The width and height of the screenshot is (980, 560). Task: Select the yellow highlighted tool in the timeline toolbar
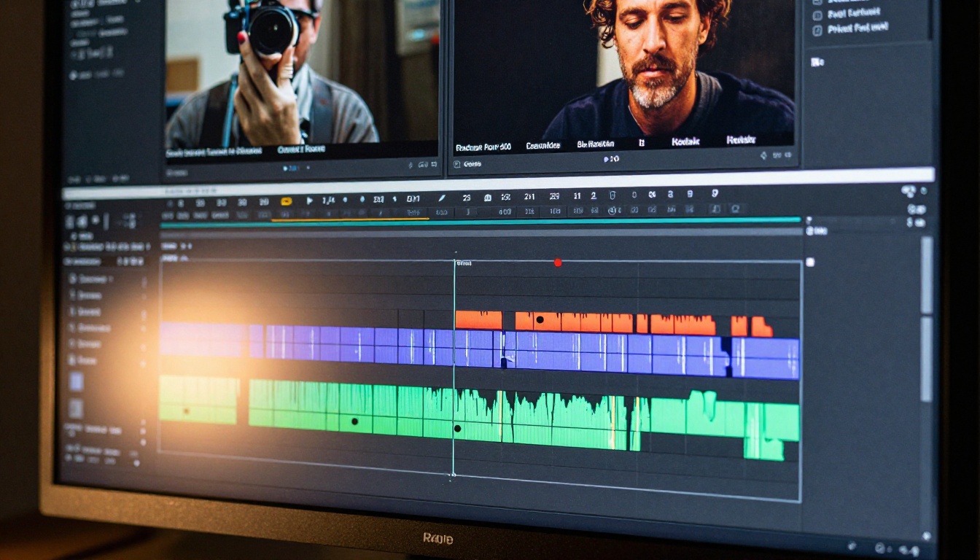coord(287,201)
